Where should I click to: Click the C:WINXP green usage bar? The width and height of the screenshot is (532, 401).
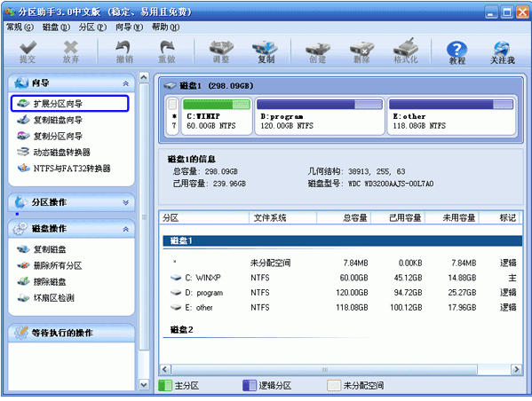pyautogui.click(x=216, y=105)
